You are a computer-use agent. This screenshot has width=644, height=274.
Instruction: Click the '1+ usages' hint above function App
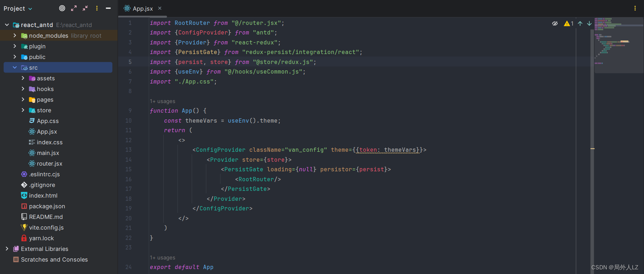point(163,101)
